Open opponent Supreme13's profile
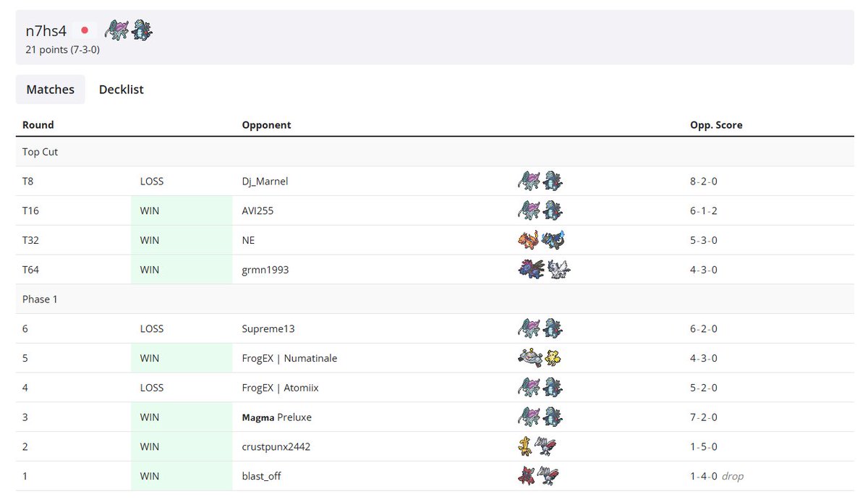This screenshot has height=502, width=868. click(268, 328)
